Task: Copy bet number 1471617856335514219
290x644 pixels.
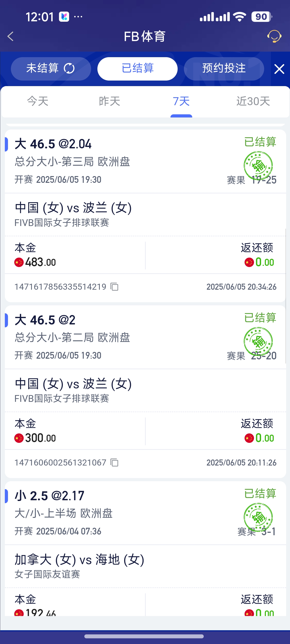Action: (x=115, y=287)
